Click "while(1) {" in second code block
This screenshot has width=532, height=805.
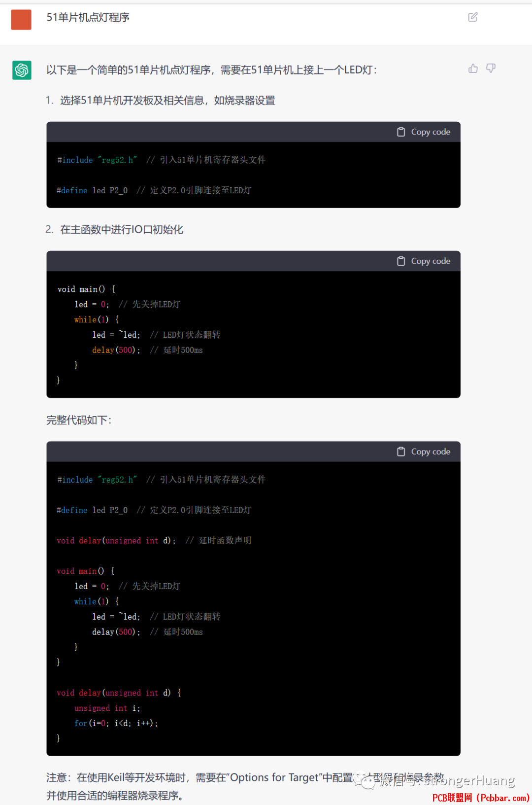(97, 320)
